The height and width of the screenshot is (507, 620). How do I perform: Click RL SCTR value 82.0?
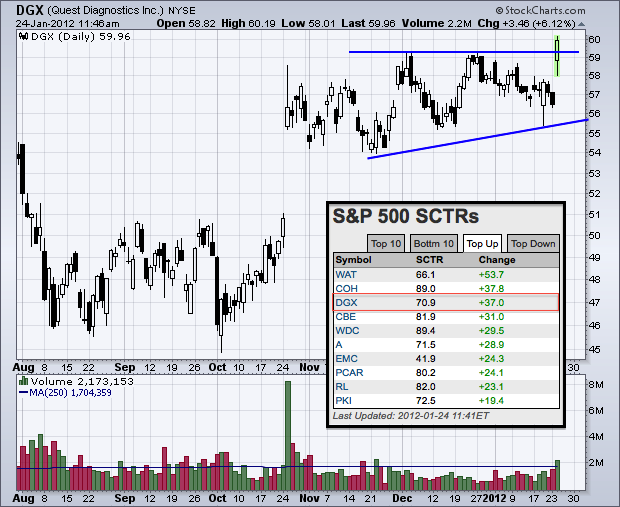click(425, 387)
